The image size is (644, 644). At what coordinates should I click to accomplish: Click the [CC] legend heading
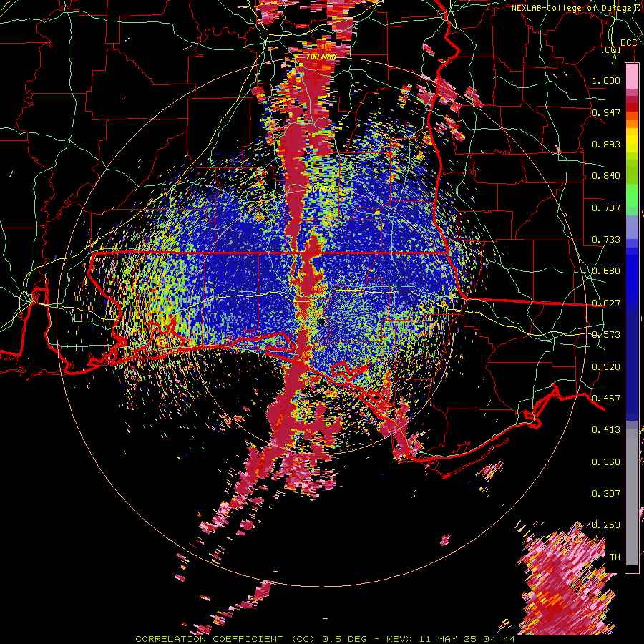pos(610,49)
